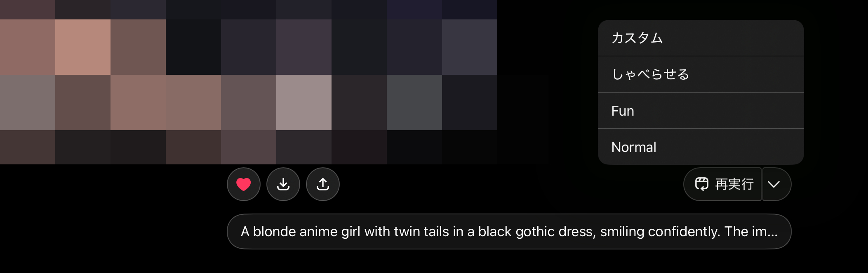Screen dimensions: 868x273
Task: Regenerate using the 再実行 label
Action: click(x=734, y=184)
